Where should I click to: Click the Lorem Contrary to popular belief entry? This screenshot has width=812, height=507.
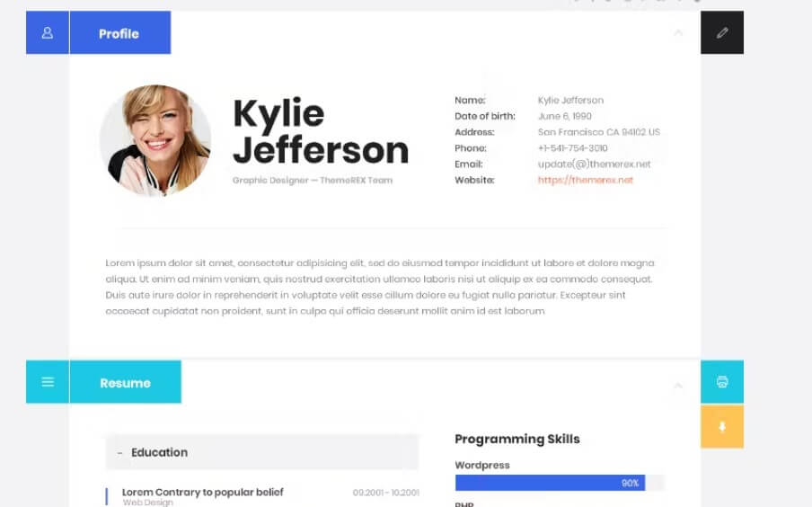pos(202,492)
